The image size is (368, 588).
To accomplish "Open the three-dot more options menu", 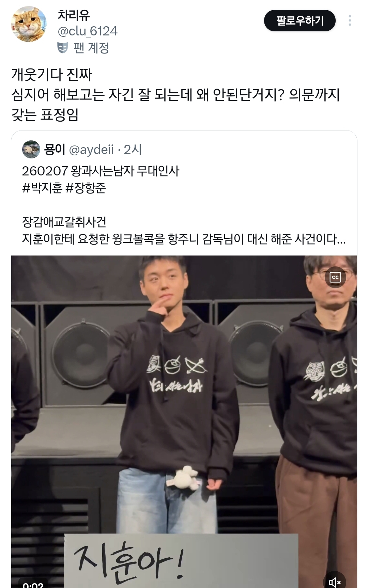I will pos(350,21).
